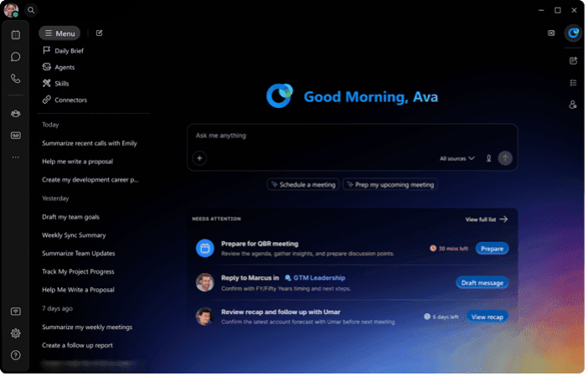The height and width of the screenshot is (376, 588).
Task: Open 'Weekly Sync Summary' chat
Action: (x=74, y=236)
